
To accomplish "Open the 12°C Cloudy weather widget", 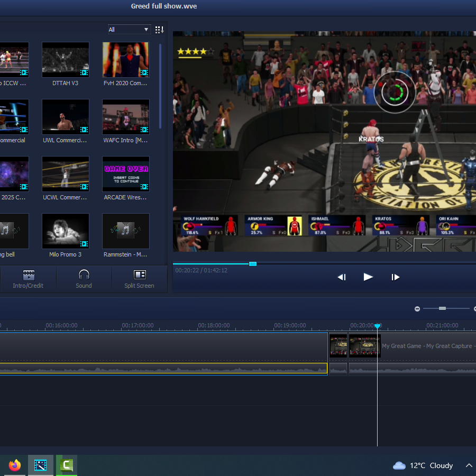I will click(423, 465).
